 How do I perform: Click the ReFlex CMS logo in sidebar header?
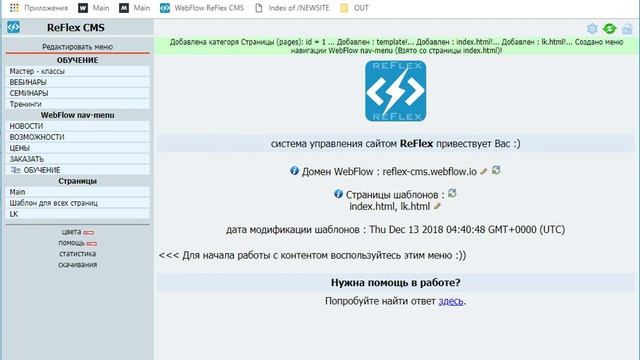coord(13,27)
